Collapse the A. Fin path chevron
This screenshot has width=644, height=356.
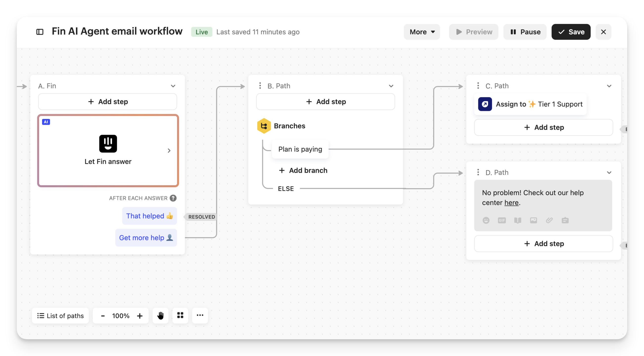(173, 86)
